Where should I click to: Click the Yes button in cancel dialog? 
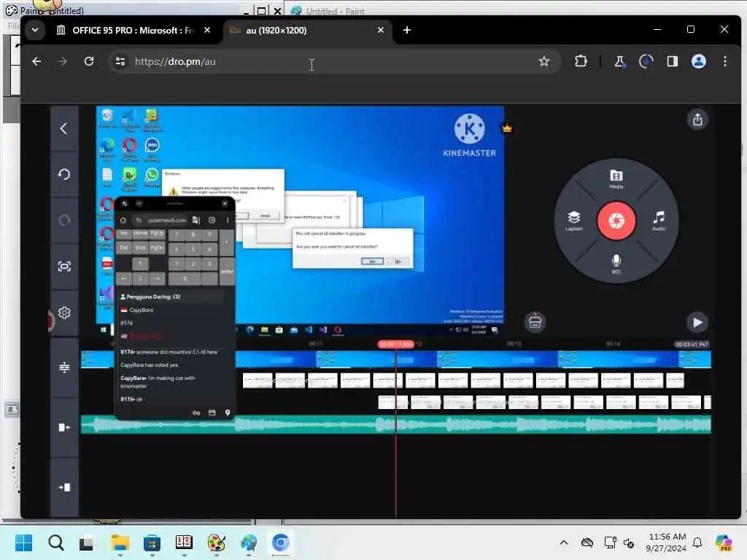(x=372, y=261)
